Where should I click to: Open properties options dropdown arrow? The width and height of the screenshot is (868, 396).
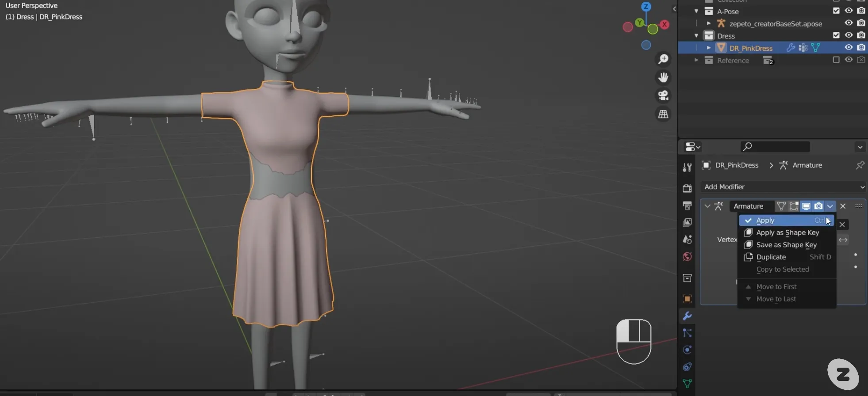(x=860, y=147)
